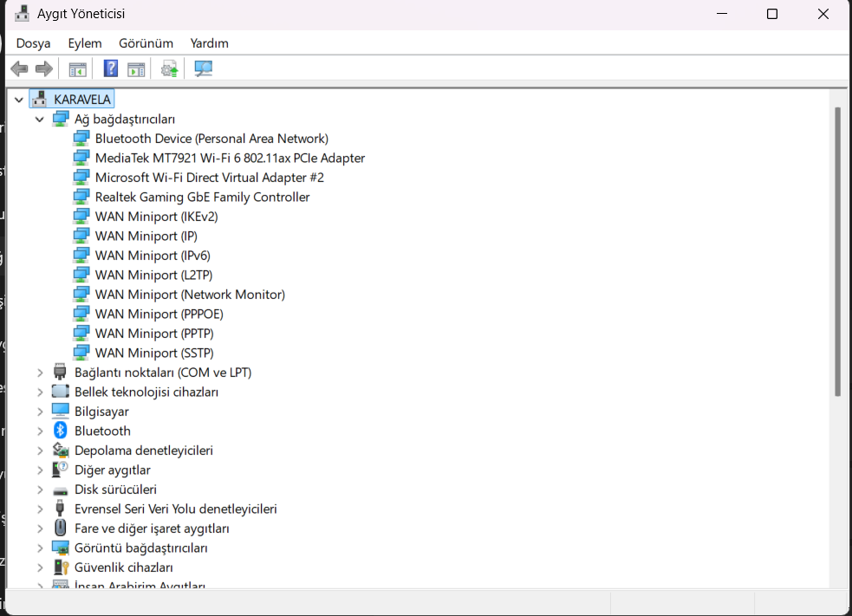Image resolution: width=852 pixels, height=616 pixels.
Task: Collapse the Ağ bağdaştırıcıları node
Action: coord(40,120)
